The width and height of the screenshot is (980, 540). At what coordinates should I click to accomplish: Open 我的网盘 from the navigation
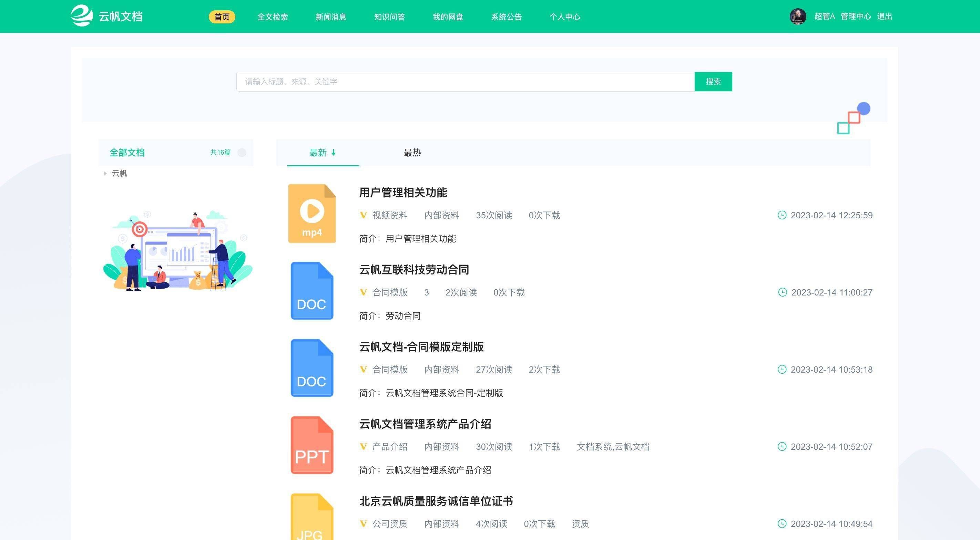[448, 17]
